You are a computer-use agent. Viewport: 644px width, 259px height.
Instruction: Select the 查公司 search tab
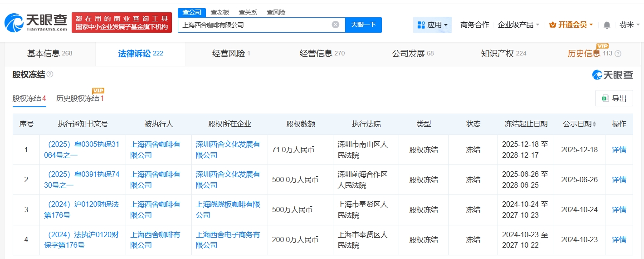[x=192, y=12]
